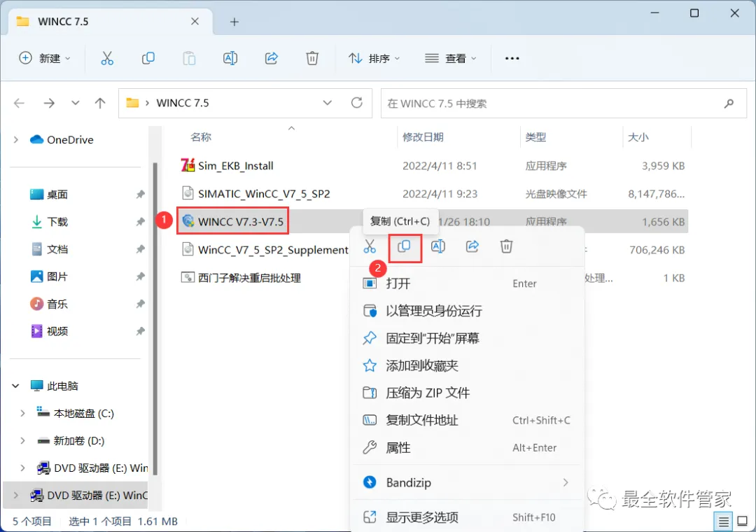Click the Rename icon in the top toolbar
Screen dimensions: 756x532
pos(230,58)
